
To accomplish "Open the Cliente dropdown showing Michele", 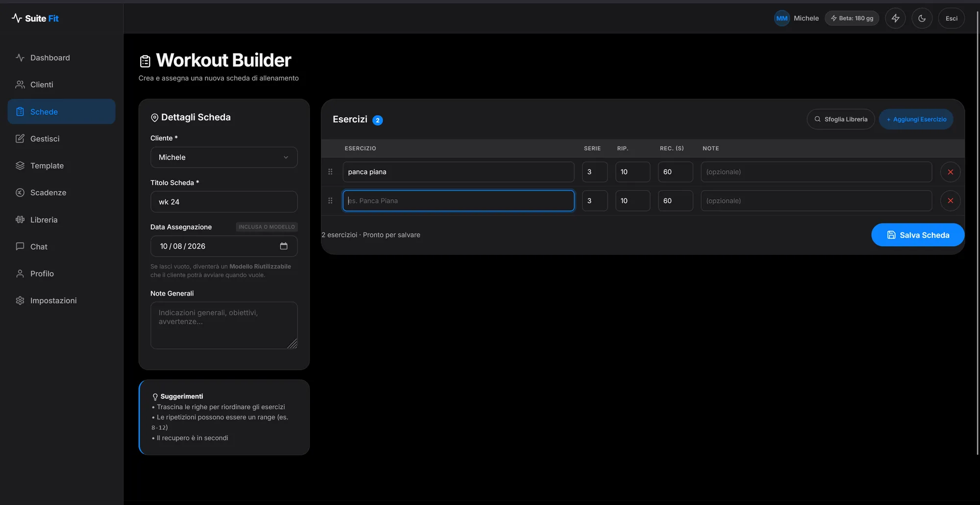I will pos(224,157).
